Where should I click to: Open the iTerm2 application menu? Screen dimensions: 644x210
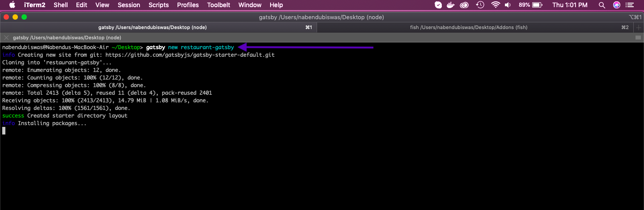click(34, 5)
